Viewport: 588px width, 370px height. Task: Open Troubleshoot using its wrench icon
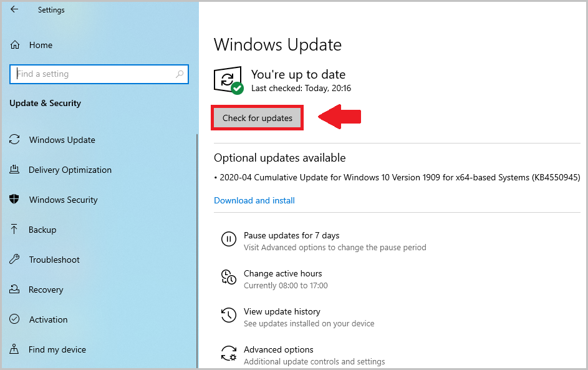(14, 260)
